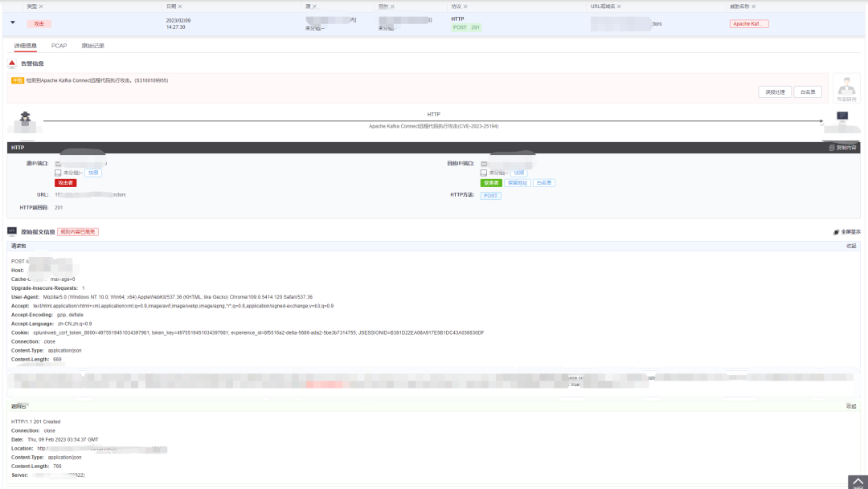Copy content with 复制内容 icon

pyautogui.click(x=842, y=148)
